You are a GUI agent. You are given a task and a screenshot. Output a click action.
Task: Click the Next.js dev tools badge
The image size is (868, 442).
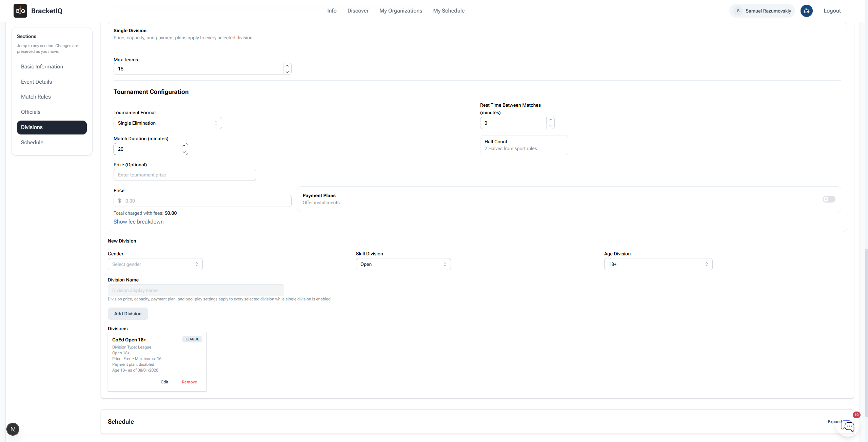[x=13, y=429]
